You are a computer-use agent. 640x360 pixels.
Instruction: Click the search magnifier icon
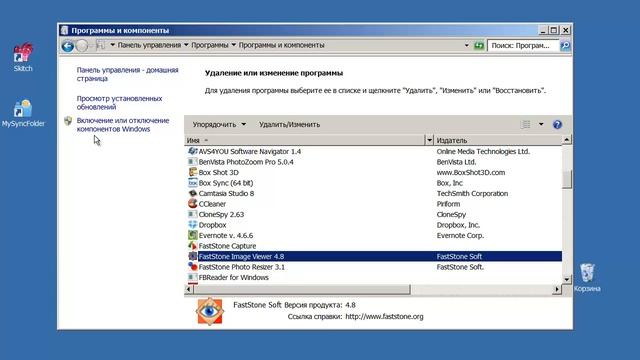tap(565, 45)
